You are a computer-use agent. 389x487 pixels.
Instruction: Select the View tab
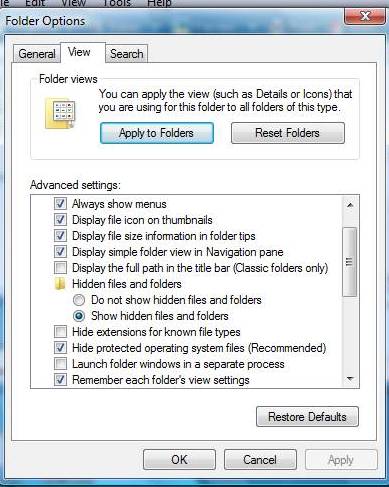(x=83, y=52)
